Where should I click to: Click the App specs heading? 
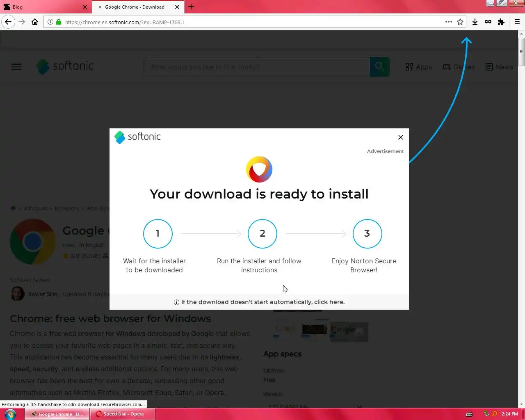coord(282,354)
